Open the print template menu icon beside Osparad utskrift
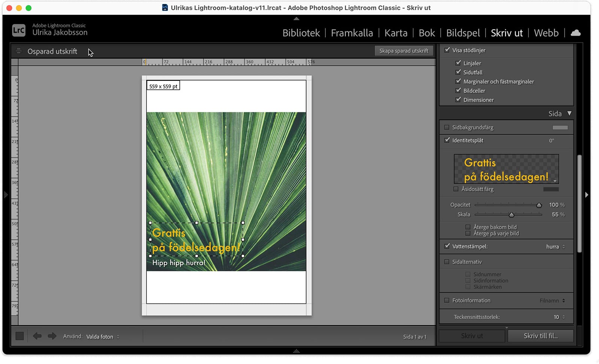 (18, 51)
